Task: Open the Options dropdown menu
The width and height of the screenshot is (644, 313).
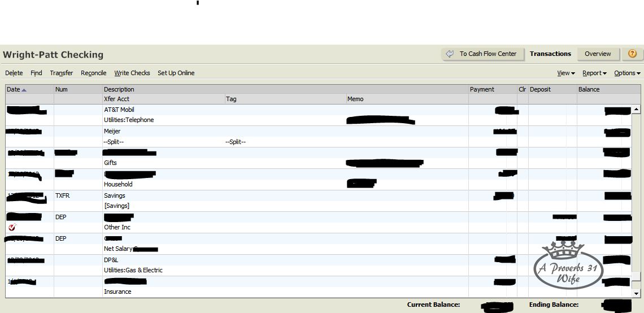Action: pyautogui.click(x=627, y=73)
